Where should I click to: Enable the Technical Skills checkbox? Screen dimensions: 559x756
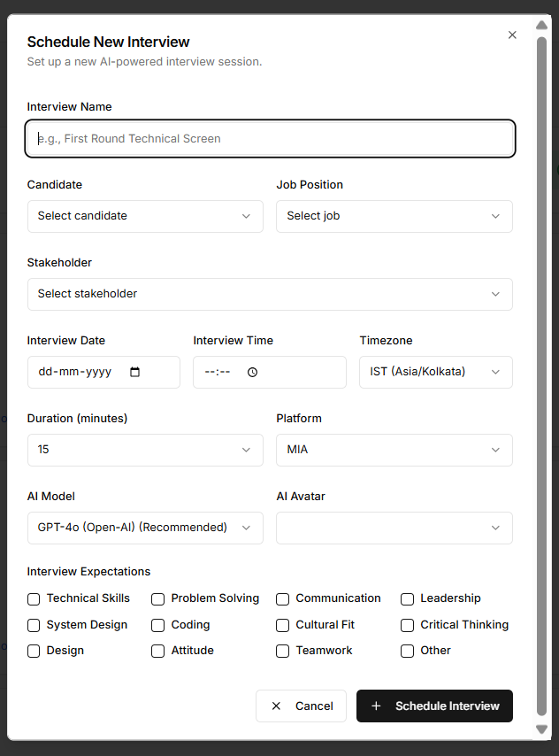pos(34,599)
